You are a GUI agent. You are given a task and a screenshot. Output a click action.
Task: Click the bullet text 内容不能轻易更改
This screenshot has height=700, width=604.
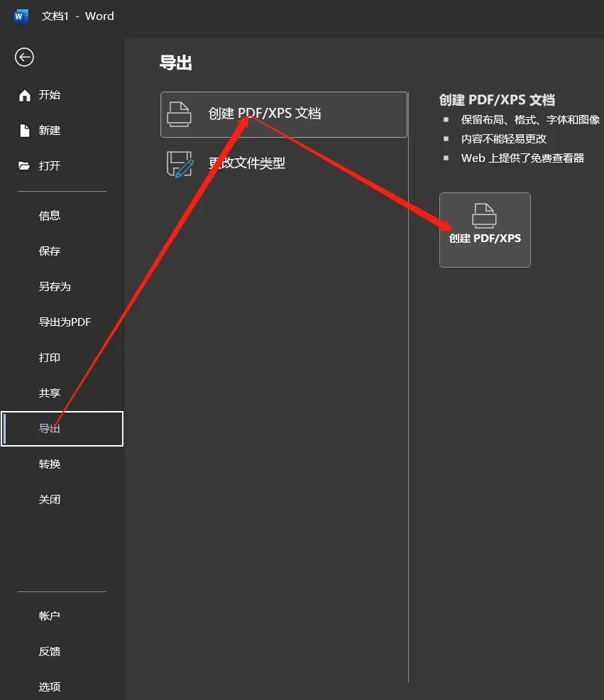pyautogui.click(x=504, y=139)
